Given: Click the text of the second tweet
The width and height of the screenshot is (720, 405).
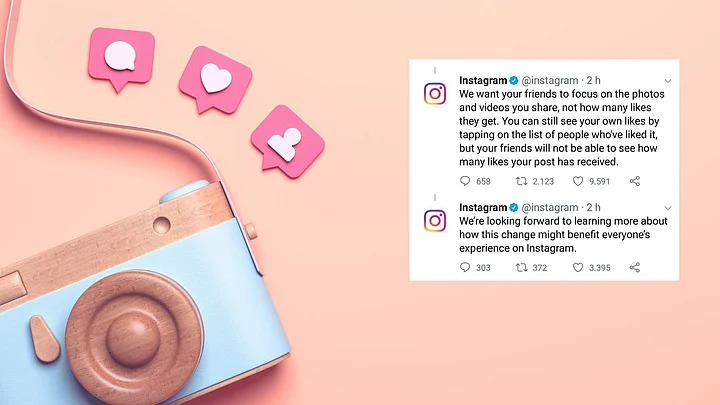Looking at the screenshot, I should pyautogui.click(x=563, y=235).
